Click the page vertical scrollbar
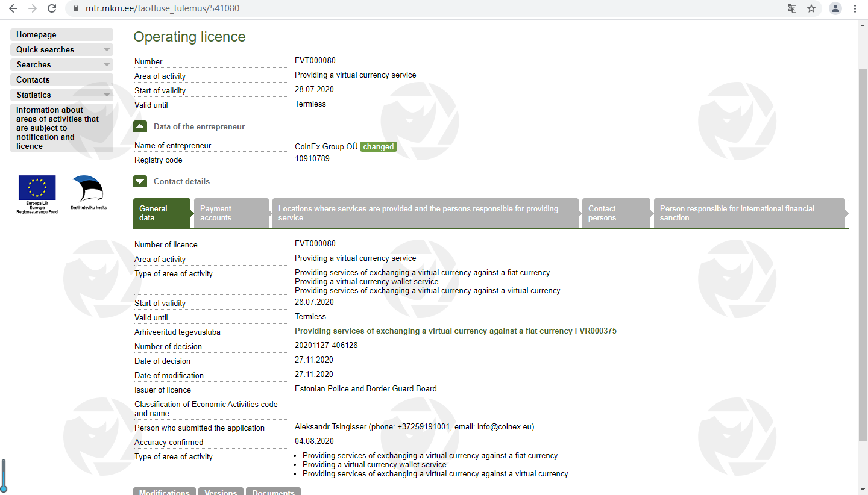The image size is (868, 495). click(863, 241)
